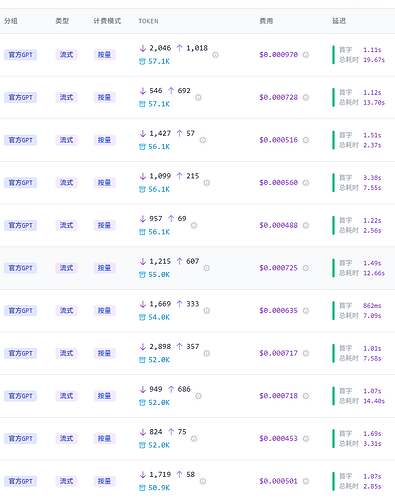Click the $0.000725 cost value

coord(278,268)
